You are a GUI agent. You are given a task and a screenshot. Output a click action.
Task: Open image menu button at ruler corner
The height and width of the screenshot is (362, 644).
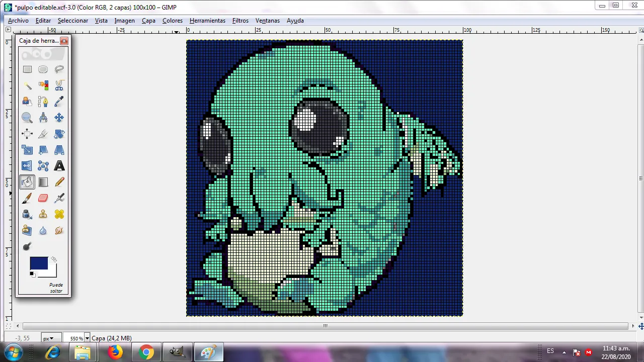coord(8,30)
